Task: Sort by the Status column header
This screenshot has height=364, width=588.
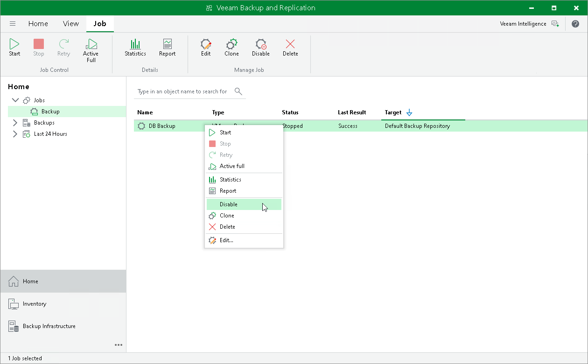Action: pos(290,112)
